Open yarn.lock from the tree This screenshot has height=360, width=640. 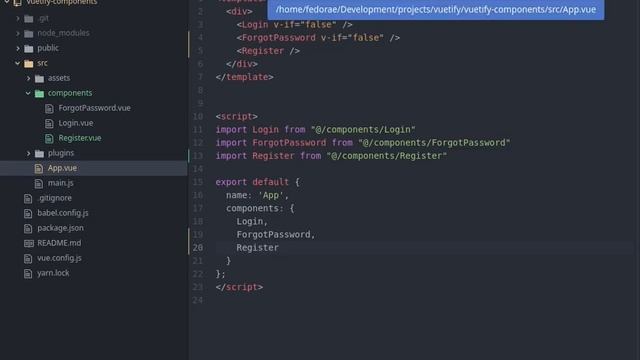point(53,273)
